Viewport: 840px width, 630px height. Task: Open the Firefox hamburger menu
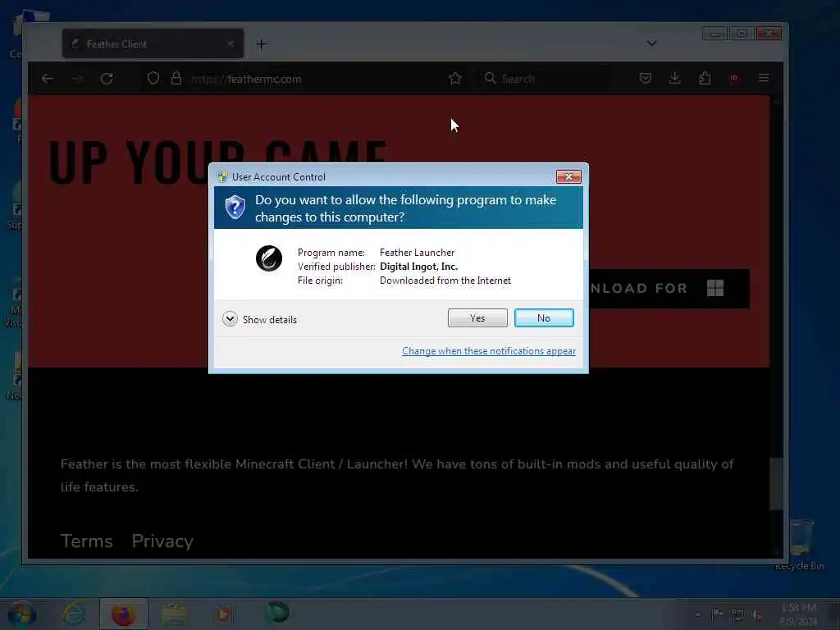tap(764, 78)
